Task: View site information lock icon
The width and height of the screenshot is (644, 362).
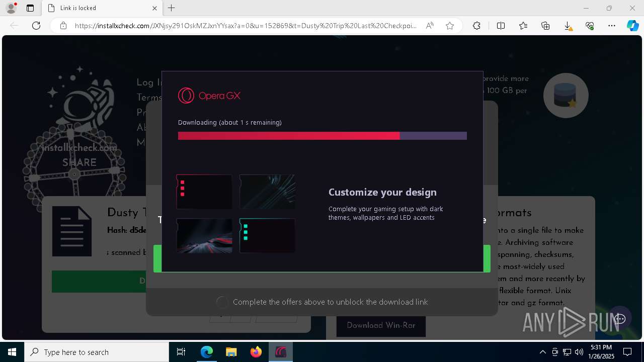Action: pyautogui.click(x=63, y=26)
